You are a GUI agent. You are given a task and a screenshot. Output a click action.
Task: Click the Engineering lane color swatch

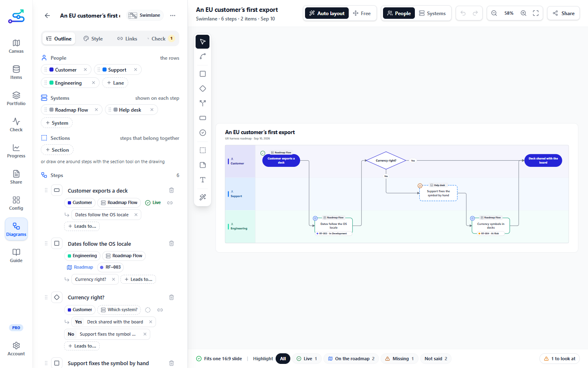pos(51,83)
